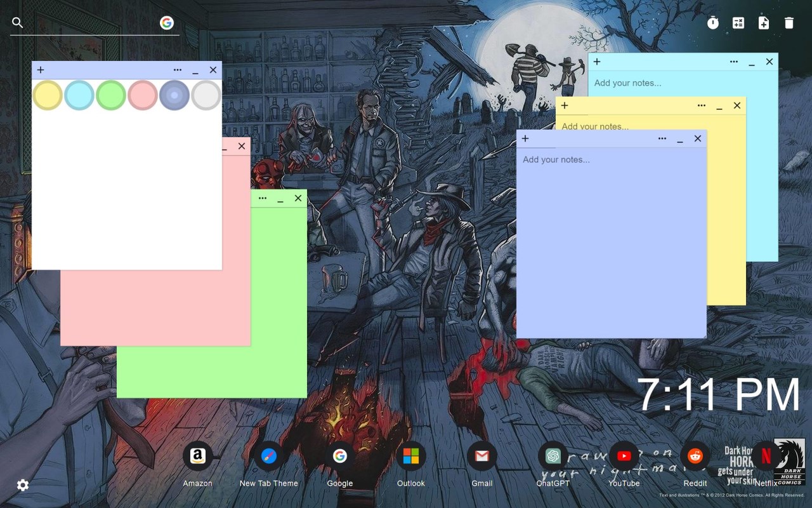Click plus icon on the purple note

point(525,138)
